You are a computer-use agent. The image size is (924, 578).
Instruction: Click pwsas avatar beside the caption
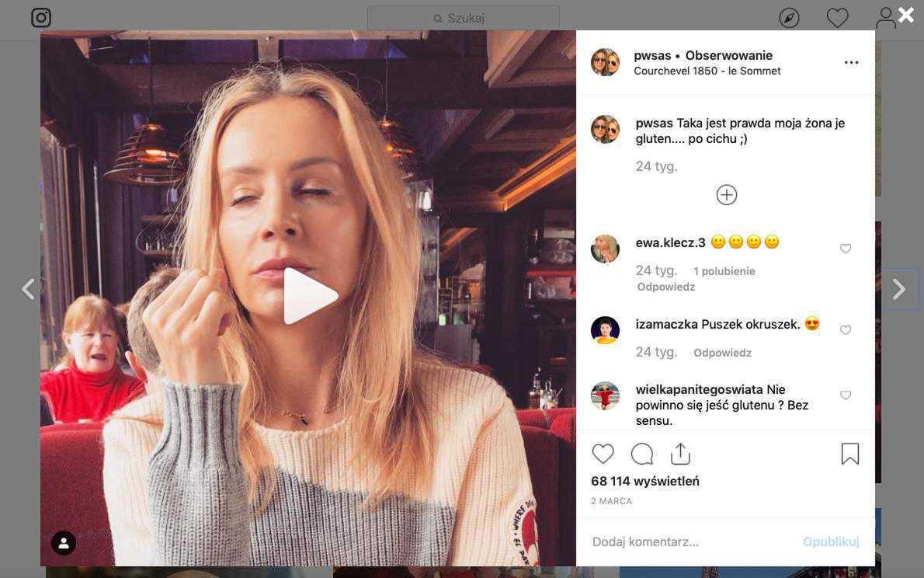pyautogui.click(x=605, y=130)
